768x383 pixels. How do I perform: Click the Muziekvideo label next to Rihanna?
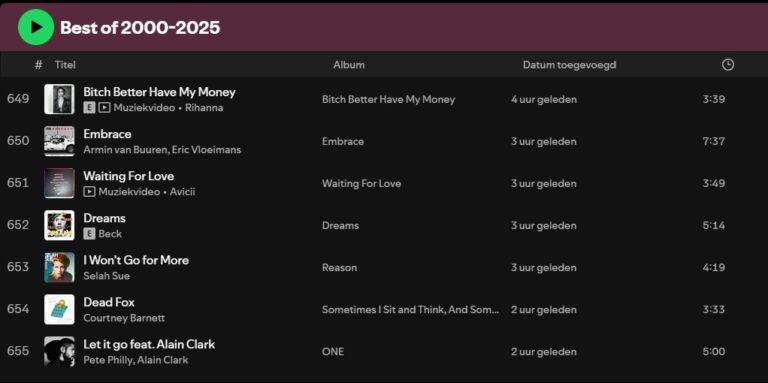pyautogui.click(x=144, y=108)
